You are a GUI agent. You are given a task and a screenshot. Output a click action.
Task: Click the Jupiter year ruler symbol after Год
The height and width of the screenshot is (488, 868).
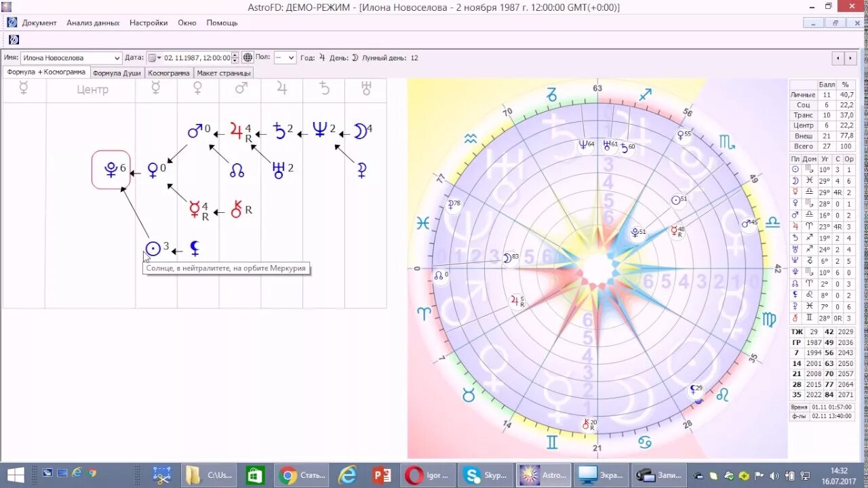pos(322,58)
